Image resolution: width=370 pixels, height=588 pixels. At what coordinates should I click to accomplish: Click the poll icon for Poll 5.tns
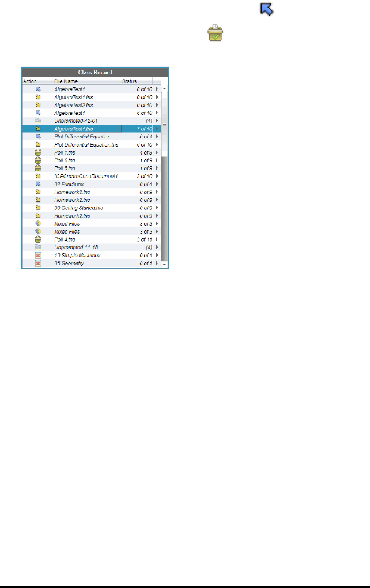point(38,168)
